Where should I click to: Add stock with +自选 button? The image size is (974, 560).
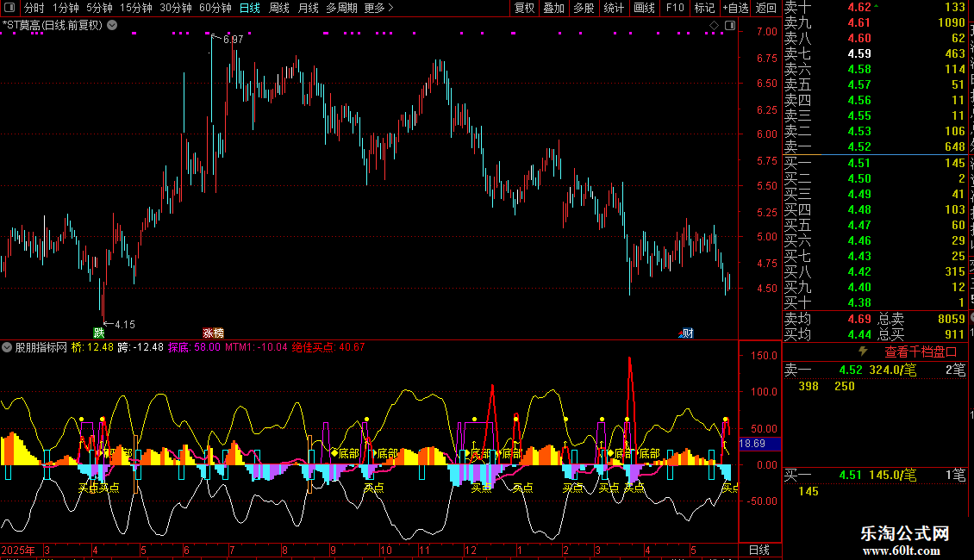[736, 8]
